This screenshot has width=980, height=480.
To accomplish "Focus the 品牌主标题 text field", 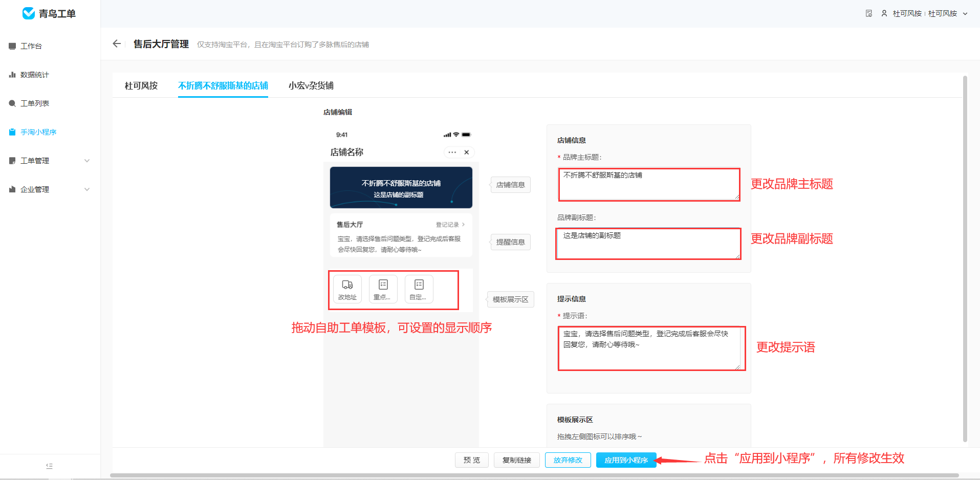I will coord(649,184).
